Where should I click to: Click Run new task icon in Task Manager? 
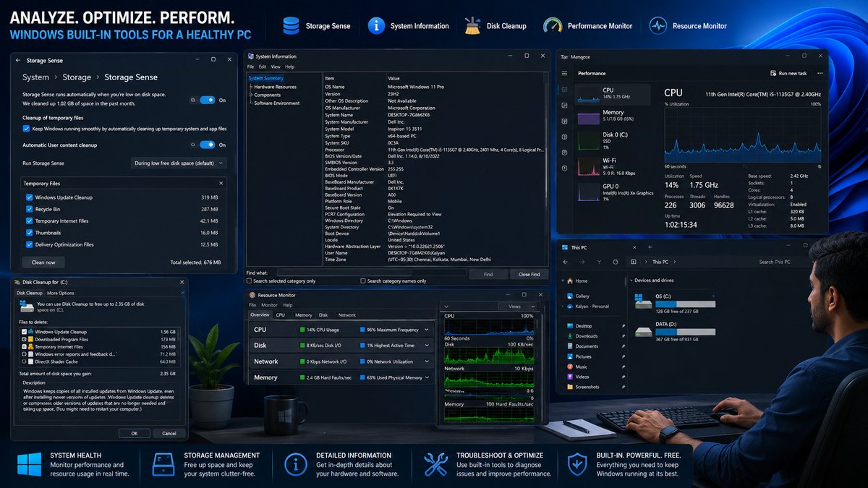coord(773,73)
